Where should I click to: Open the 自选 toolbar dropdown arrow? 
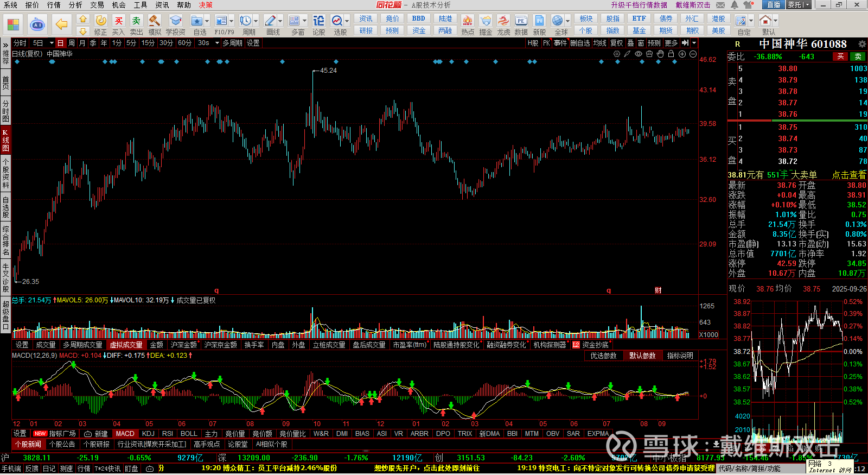[207, 21]
